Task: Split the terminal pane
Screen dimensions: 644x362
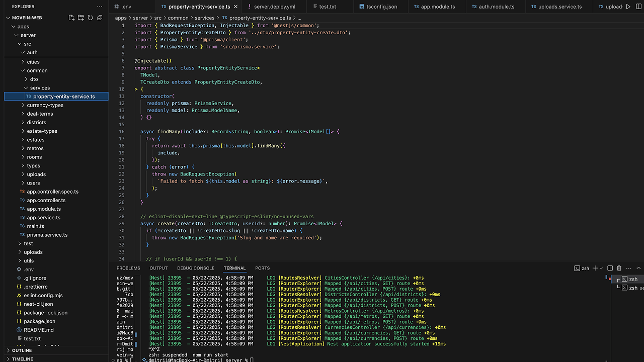Action: click(x=610, y=268)
